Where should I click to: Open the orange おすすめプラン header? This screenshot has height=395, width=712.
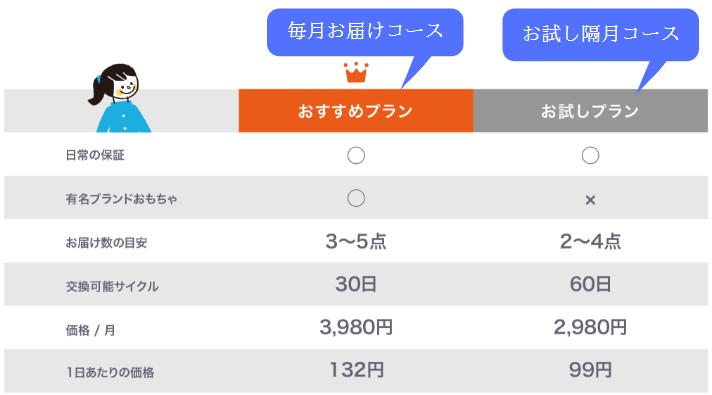coord(356,111)
